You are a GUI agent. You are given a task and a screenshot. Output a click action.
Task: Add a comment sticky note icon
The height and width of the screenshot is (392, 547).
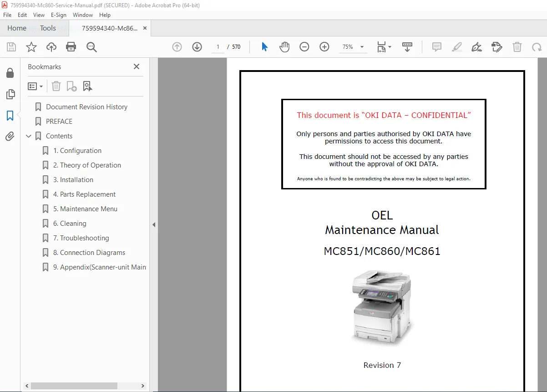tap(437, 47)
